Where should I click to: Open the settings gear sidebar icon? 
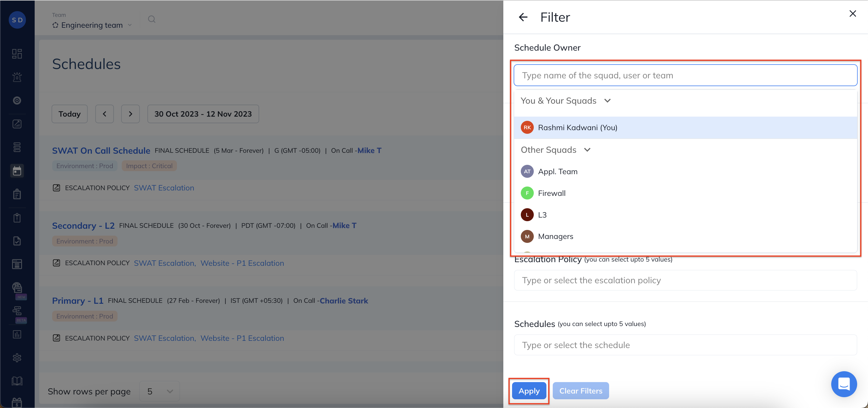[x=17, y=357]
